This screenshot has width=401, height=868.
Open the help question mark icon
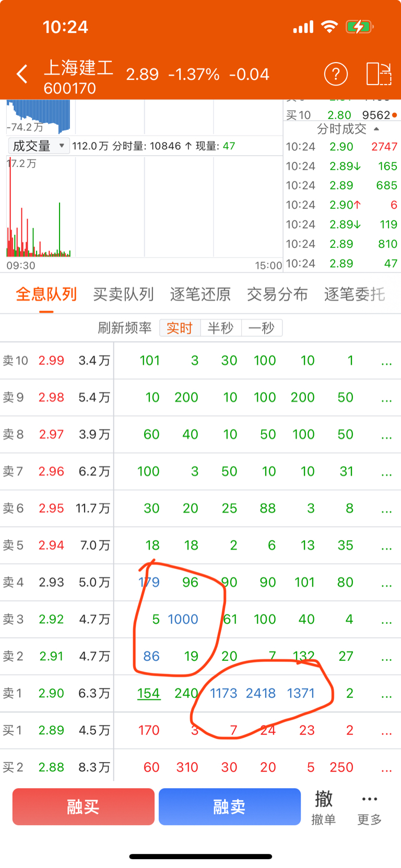(x=336, y=74)
